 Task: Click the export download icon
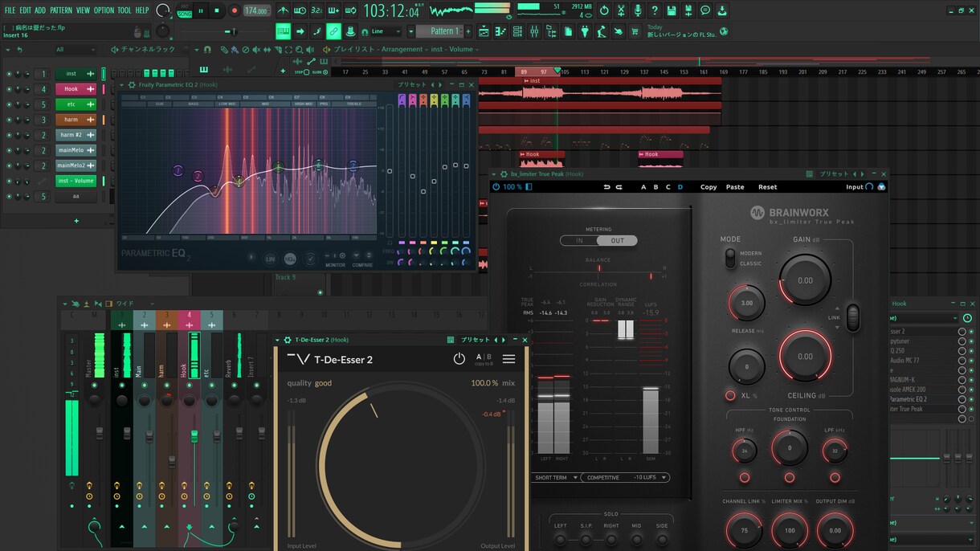[x=722, y=10]
